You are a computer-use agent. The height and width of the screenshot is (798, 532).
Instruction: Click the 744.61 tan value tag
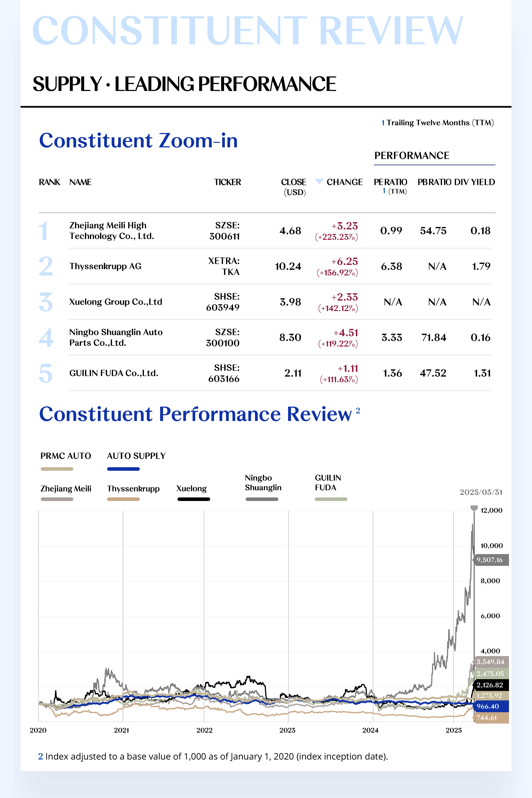491,718
